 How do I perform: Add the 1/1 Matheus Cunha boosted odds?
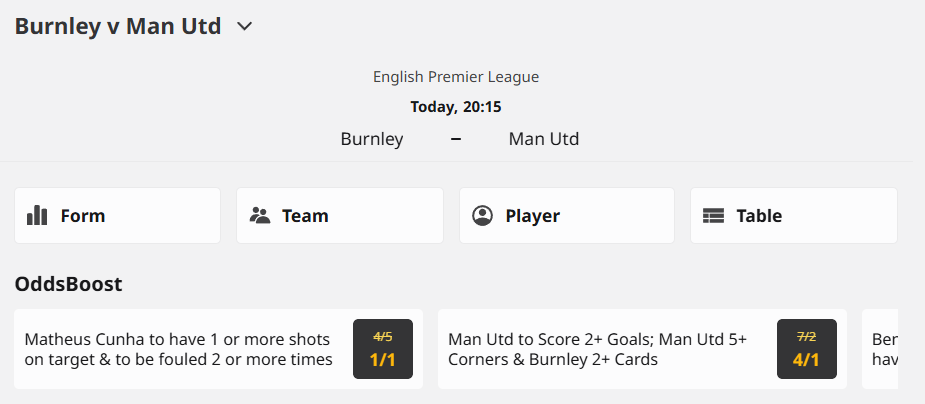point(383,349)
